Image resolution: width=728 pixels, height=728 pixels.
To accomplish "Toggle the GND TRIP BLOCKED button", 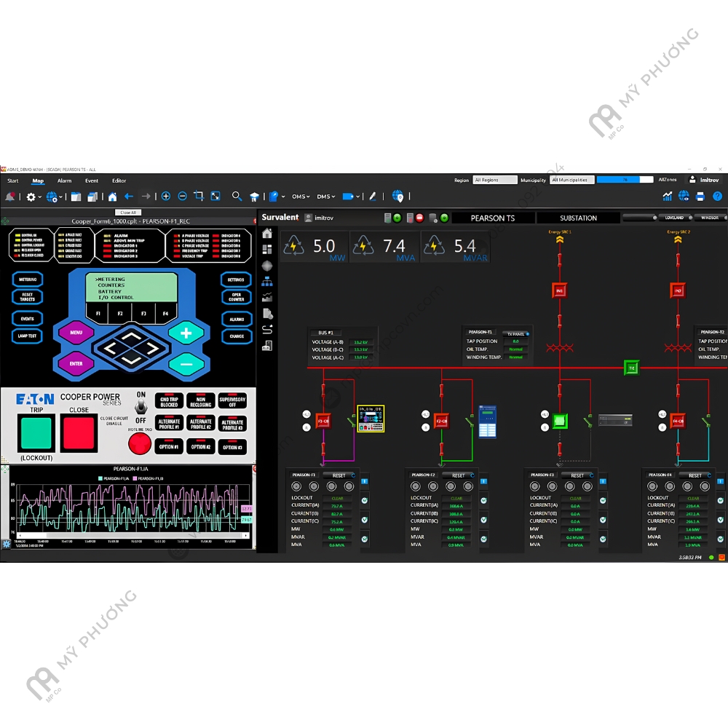I will 169,402.
